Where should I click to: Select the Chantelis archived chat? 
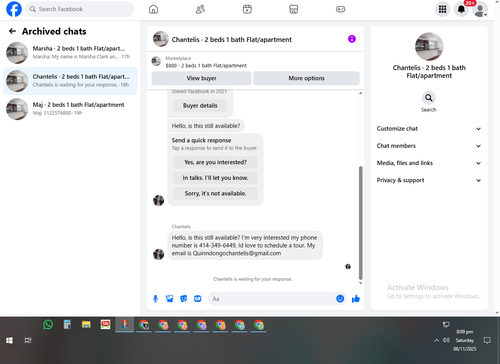(x=70, y=81)
